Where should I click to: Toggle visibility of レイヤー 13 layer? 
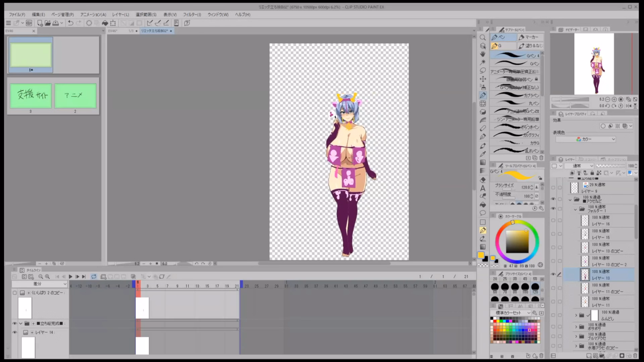(553, 275)
